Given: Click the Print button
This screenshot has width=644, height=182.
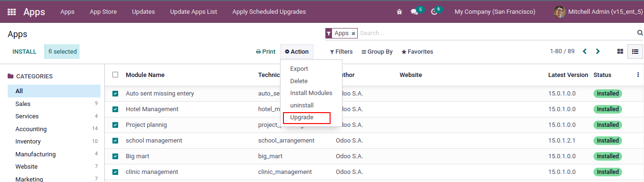Looking at the screenshot, I should [266, 52].
